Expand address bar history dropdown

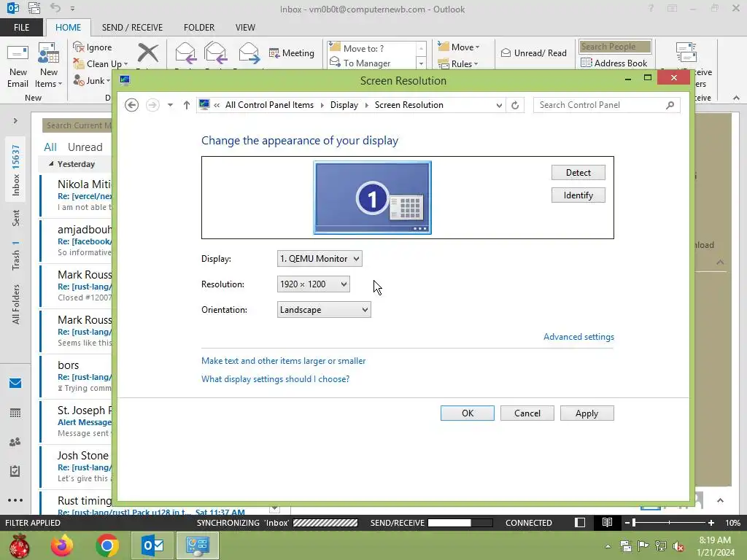[499, 105]
